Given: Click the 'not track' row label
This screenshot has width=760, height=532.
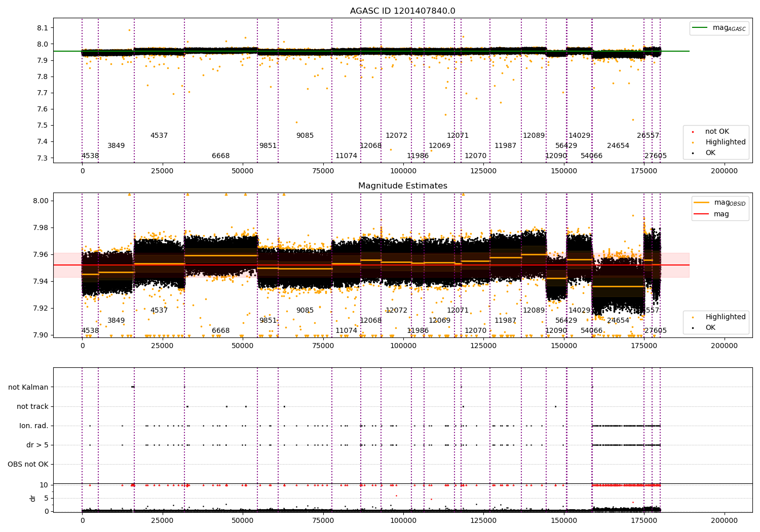Looking at the screenshot, I should [x=32, y=406].
